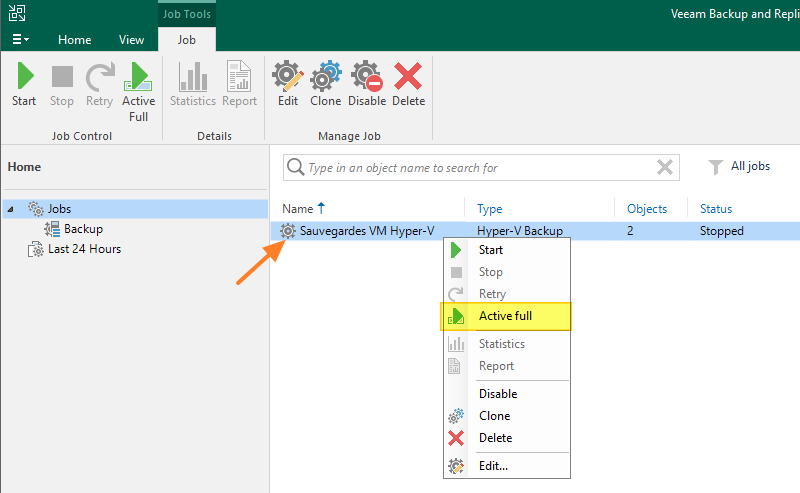Click the Veeam application logo icon

17,13
